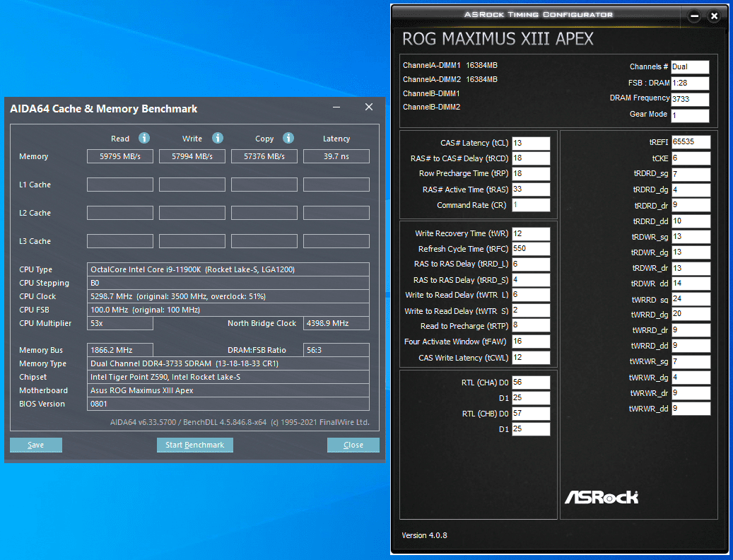The height and width of the screenshot is (560, 733).
Task: Select the FSB : DRAM ratio field
Action: (690, 83)
